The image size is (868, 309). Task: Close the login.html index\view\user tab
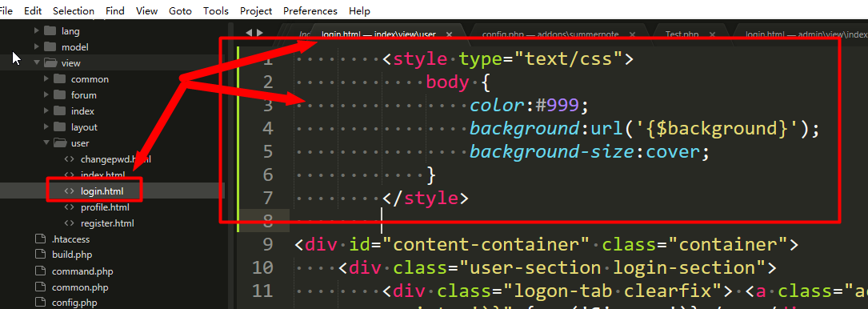(x=449, y=34)
